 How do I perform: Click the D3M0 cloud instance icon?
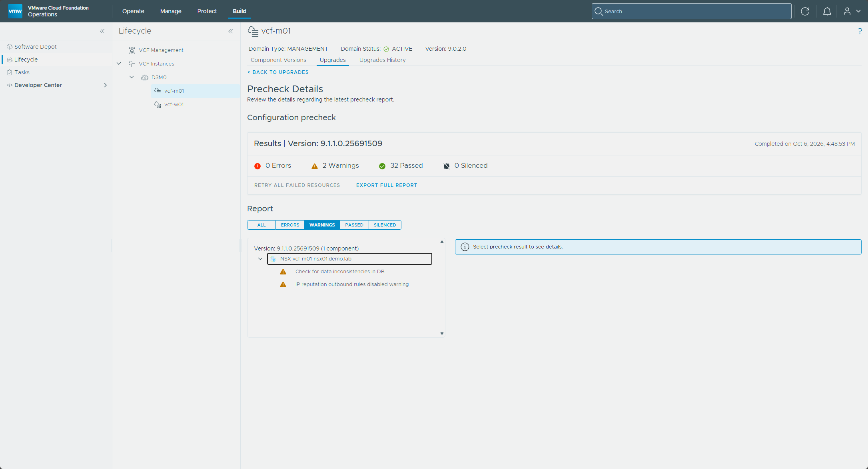tap(145, 78)
